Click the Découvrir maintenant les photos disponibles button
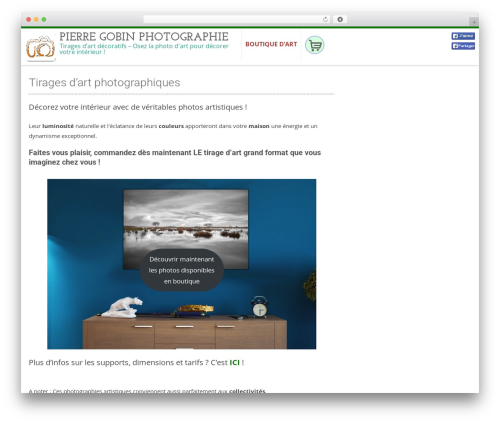The height and width of the screenshot is (423, 500). [182, 270]
